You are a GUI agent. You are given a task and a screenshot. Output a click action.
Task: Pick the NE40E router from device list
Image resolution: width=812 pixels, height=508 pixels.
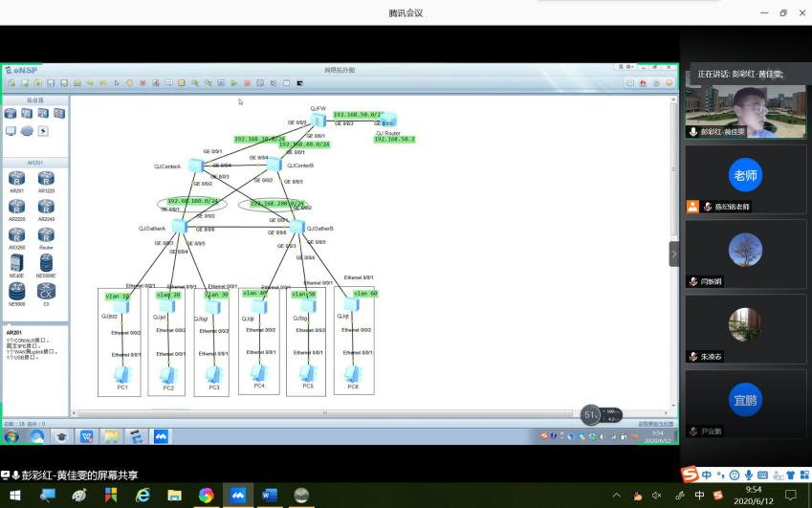pos(16,262)
